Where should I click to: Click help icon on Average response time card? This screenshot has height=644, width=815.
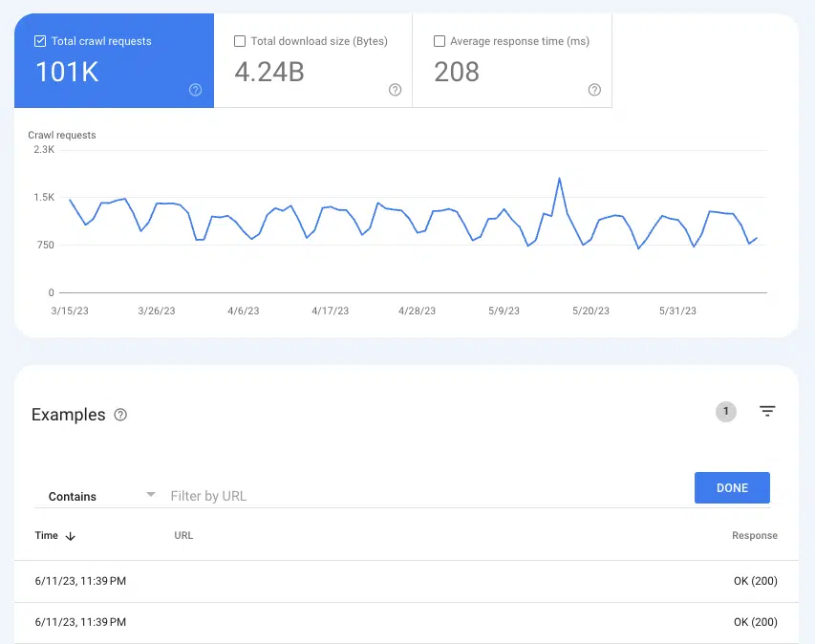coord(594,90)
